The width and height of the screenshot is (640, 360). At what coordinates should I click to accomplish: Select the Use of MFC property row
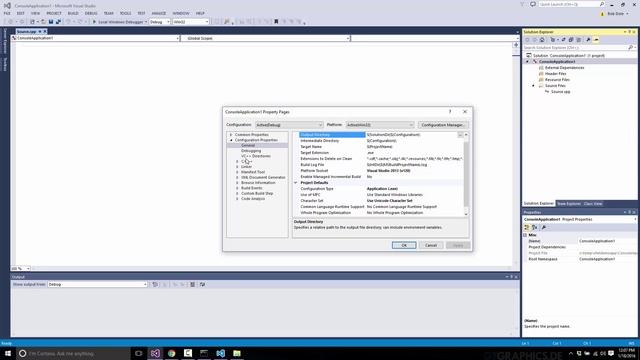tap(381, 195)
